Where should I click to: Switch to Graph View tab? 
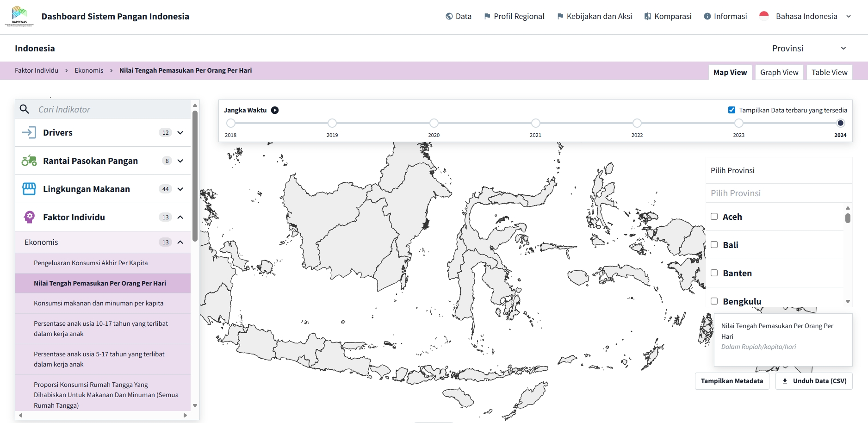pyautogui.click(x=779, y=72)
